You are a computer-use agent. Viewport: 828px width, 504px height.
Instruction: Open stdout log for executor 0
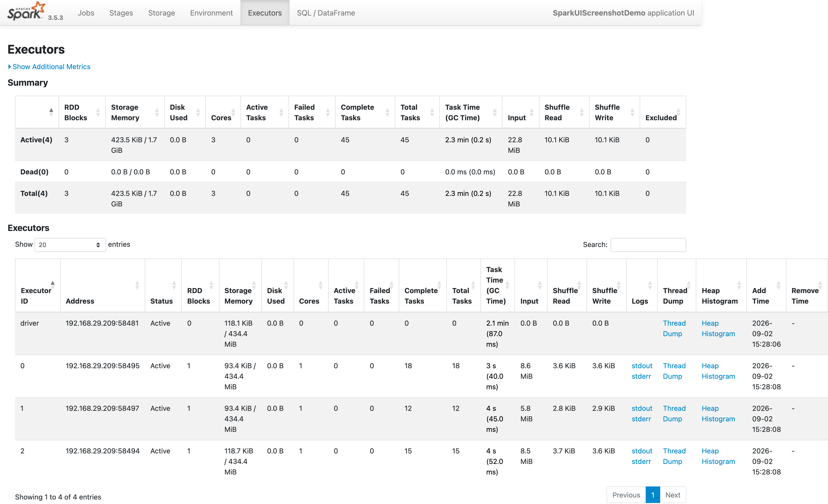pyautogui.click(x=641, y=365)
